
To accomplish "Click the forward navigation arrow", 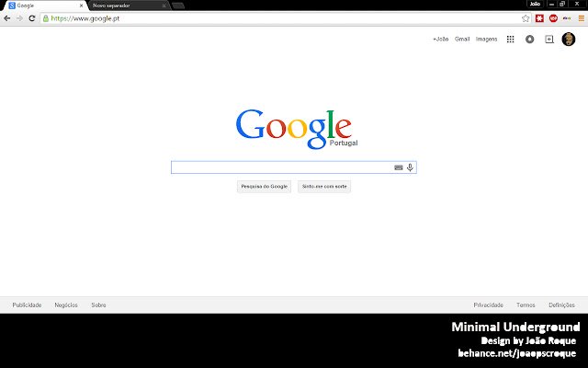I will (x=19, y=18).
